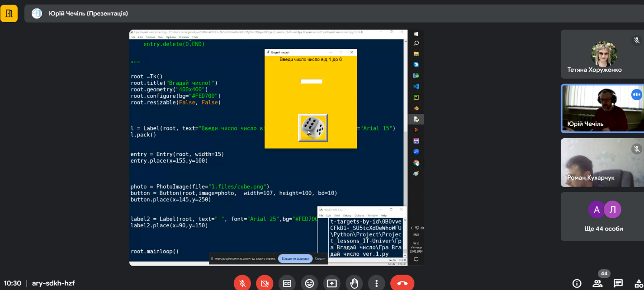The width and height of the screenshot is (644, 290).
Task: Turn on the camera in the call bar
Action: [x=265, y=283]
